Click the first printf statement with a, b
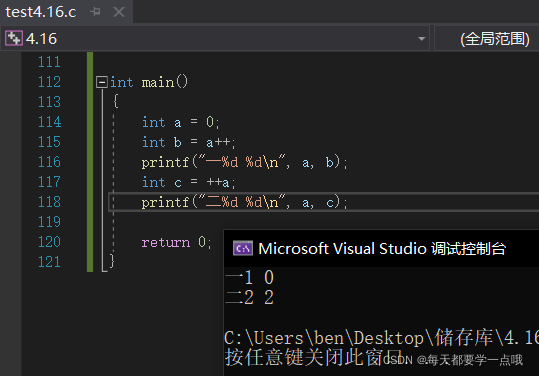This screenshot has height=376, width=539. tap(244, 162)
